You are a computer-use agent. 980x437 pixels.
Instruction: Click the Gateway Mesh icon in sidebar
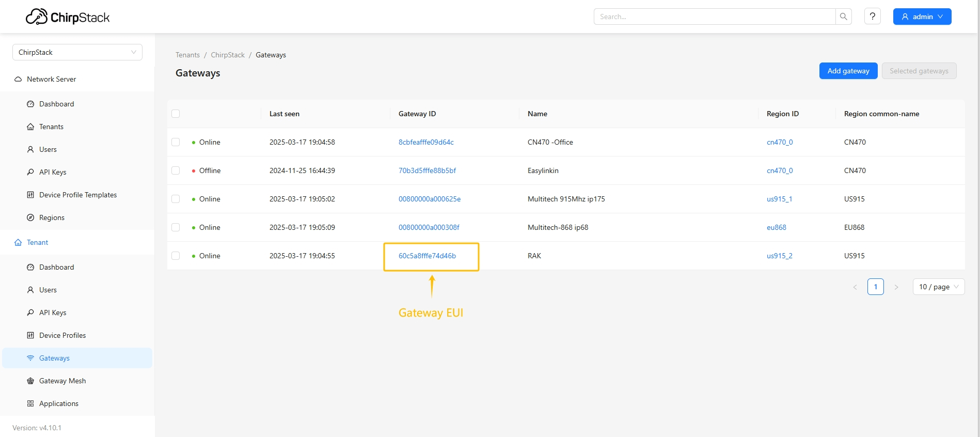click(x=30, y=381)
